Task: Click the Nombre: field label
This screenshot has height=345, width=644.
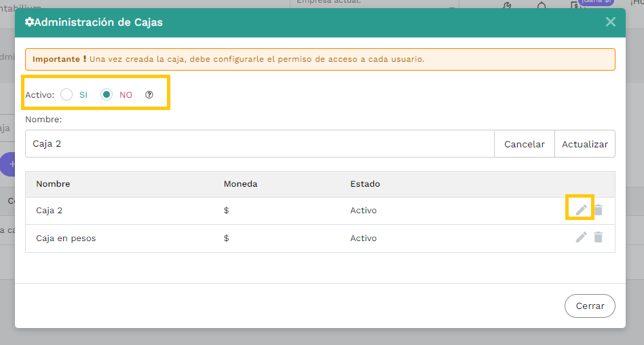Action: tap(43, 120)
